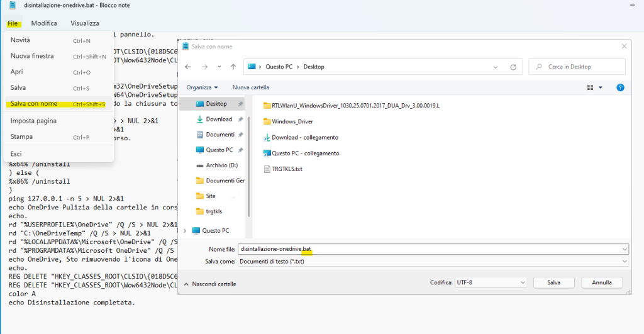Select Download in the navigation pane
This screenshot has width=644, height=334.
tap(218, 119)
